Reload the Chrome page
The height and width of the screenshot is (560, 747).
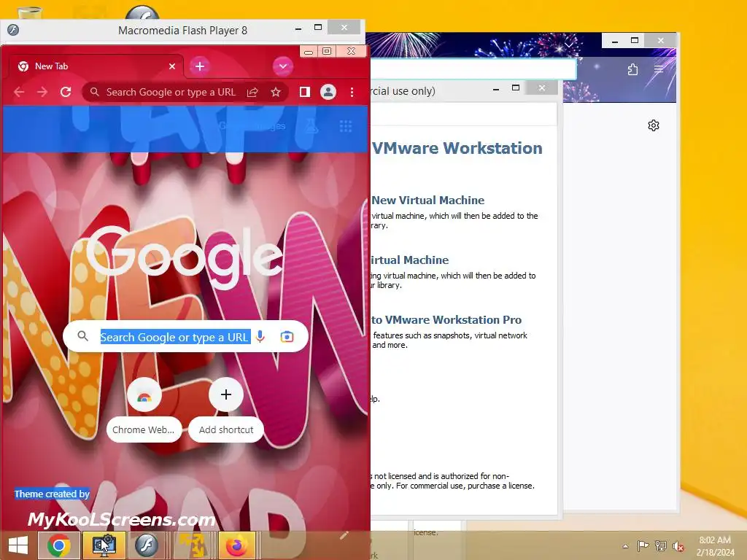[x=66, y=92]
